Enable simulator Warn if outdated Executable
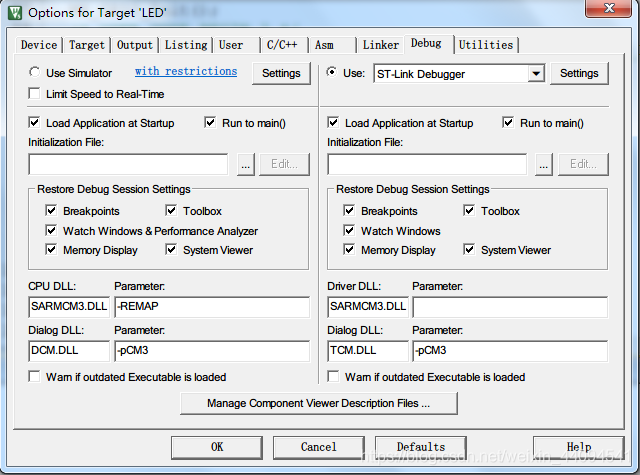Image resolution: width=640 pixels, height=475 pixels. pyautogui.click(x=35, y=376)
